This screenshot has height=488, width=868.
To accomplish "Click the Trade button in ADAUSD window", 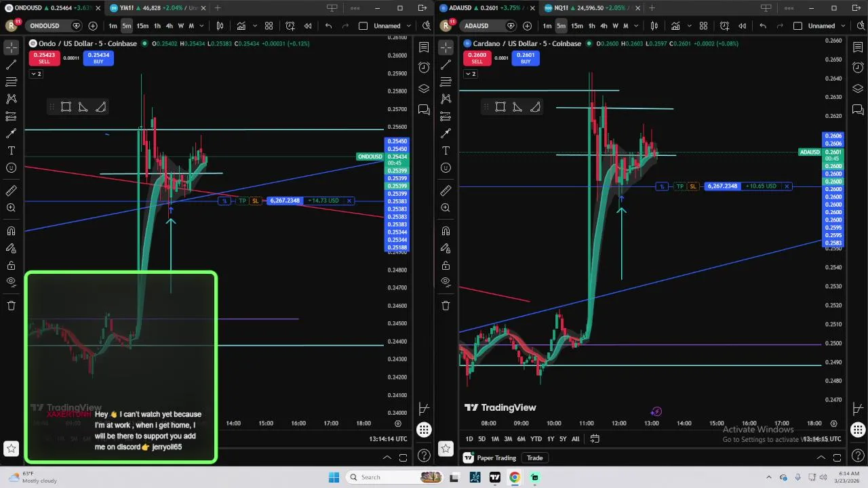I will click(534, 457).
